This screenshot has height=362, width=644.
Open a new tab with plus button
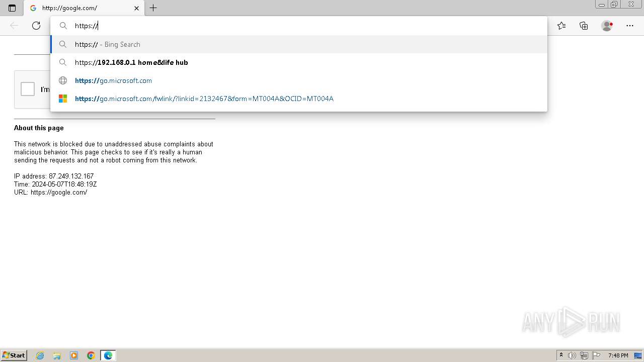pyautogui.click(x=153, y=8)
